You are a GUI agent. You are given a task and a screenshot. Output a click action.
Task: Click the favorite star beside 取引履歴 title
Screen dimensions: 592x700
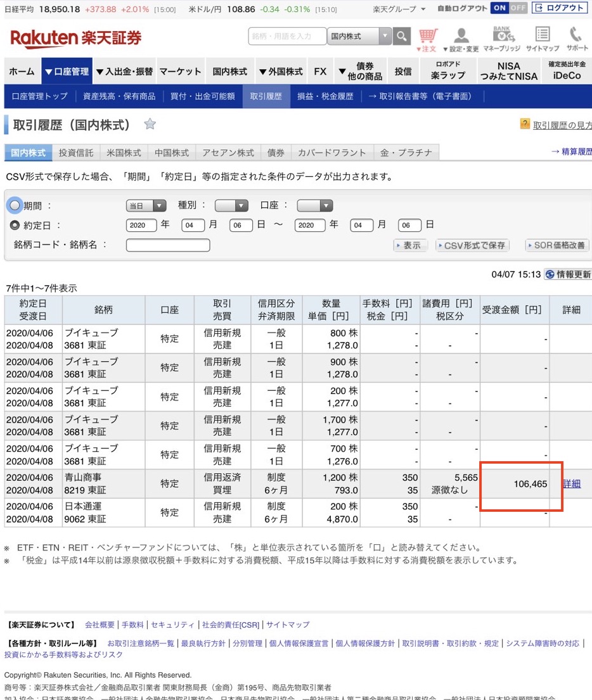tap(150, 124)
